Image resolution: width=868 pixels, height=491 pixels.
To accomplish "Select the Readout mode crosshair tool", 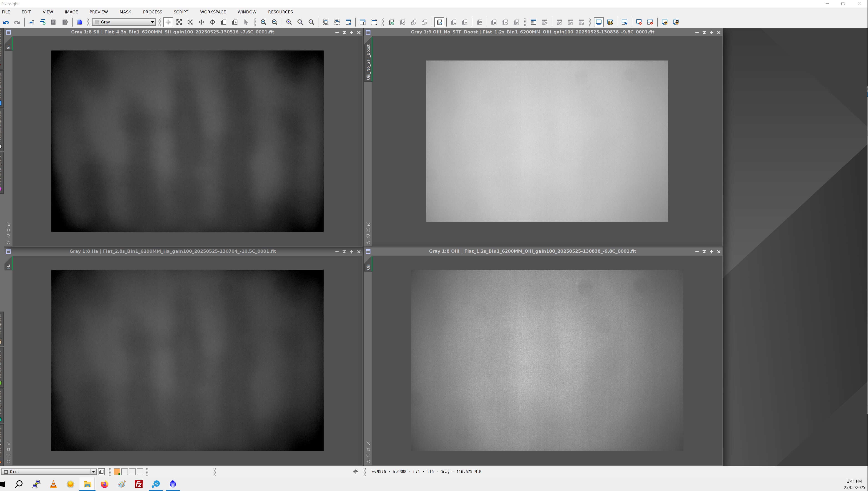I will pyautogui.click(x=168, y=22).
